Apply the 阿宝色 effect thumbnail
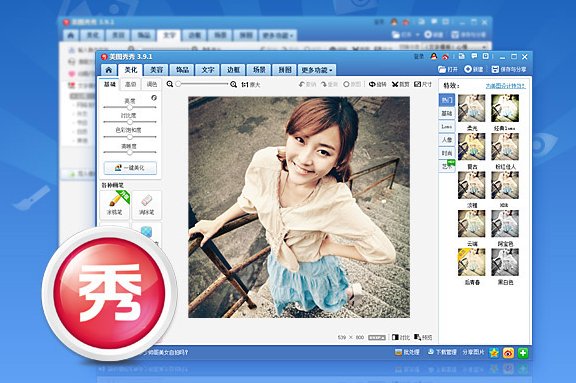The image size is (576, 383). tap(505, 224)
